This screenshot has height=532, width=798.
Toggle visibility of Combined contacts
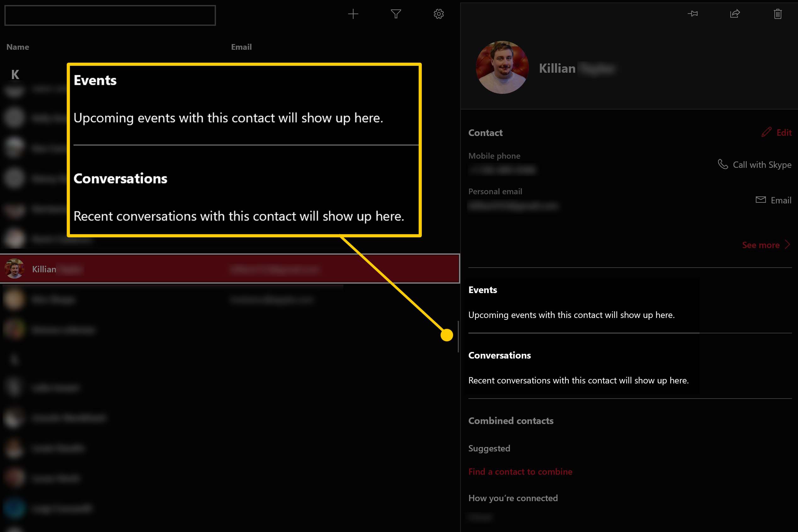pyautogui.click(x=511, y=421)
